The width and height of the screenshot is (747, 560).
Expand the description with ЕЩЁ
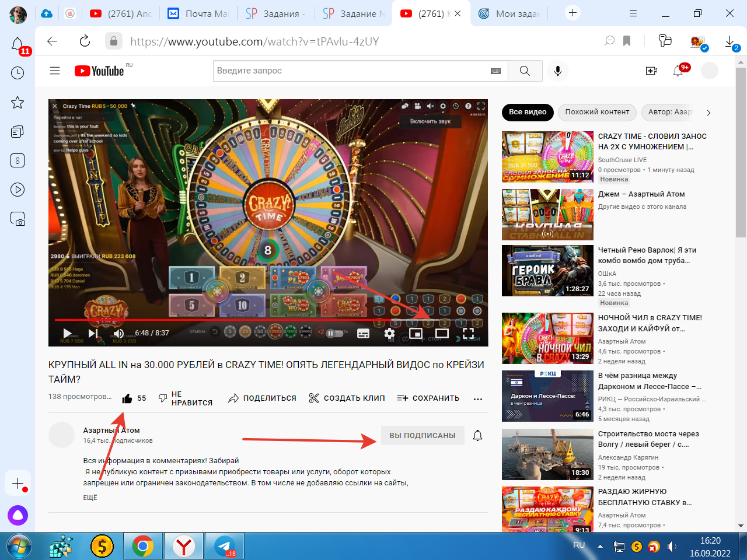(90, 498)
